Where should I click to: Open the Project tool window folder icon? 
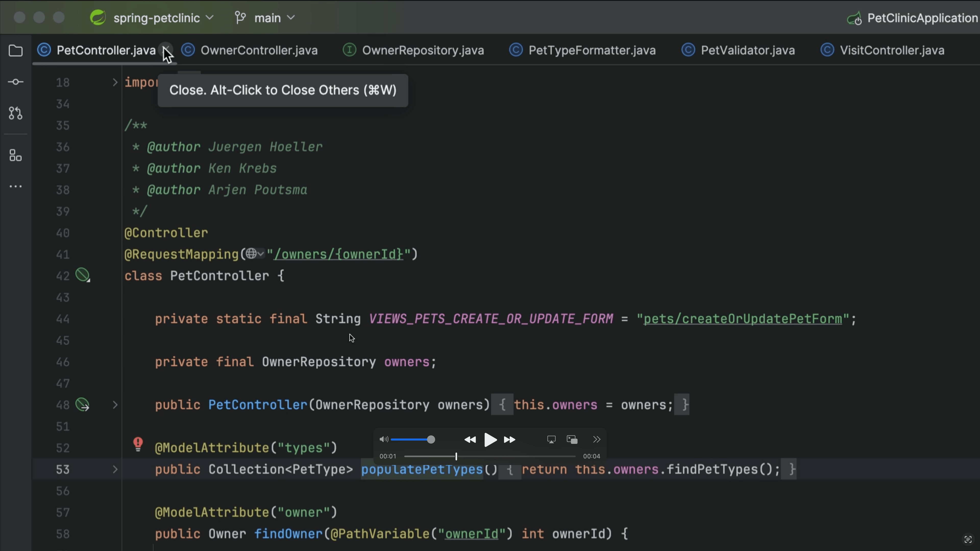pos(15,50)
